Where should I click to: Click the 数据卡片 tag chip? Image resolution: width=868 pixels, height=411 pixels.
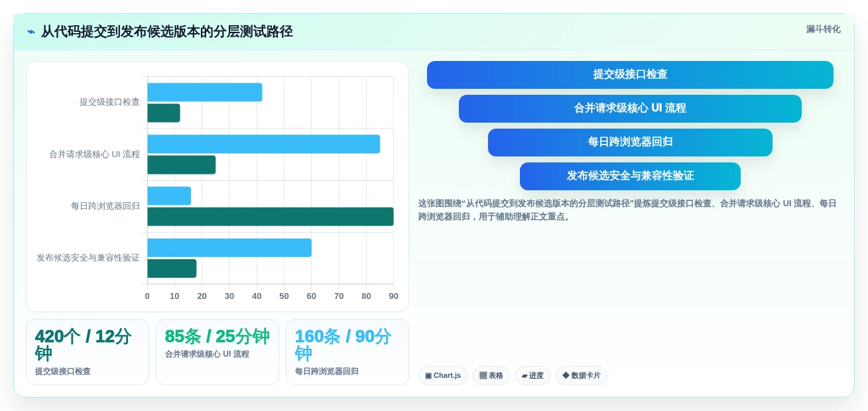582,375
